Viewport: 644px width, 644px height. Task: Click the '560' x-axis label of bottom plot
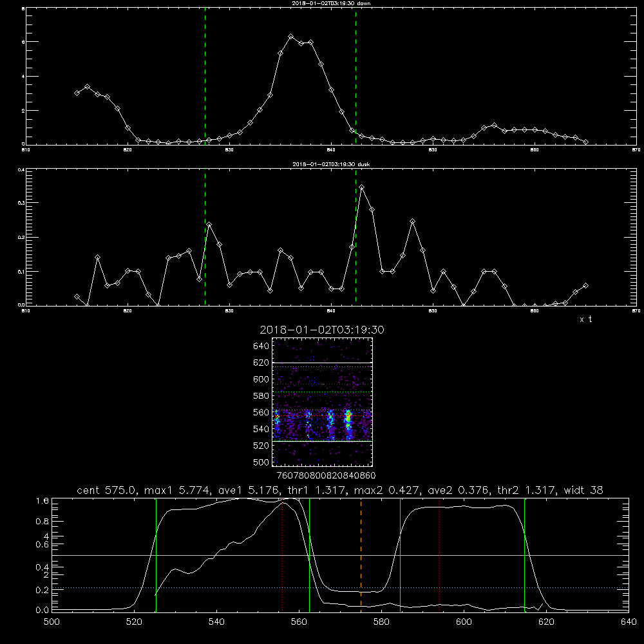click(x=299, y=622)
